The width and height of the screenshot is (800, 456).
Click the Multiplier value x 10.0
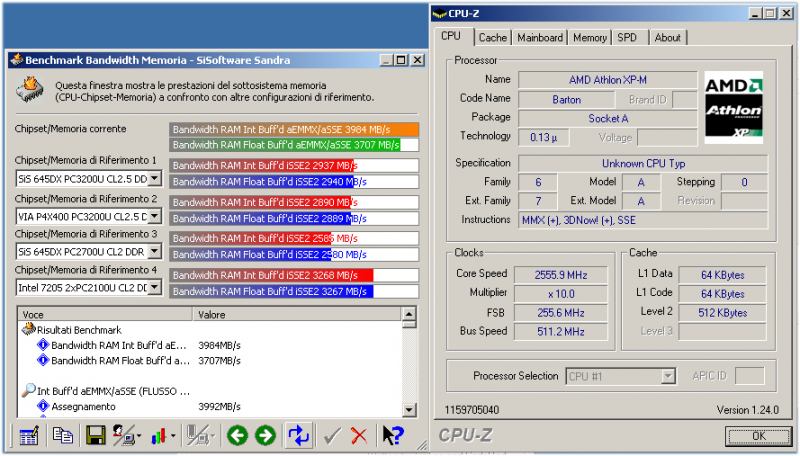click(561, 294)
